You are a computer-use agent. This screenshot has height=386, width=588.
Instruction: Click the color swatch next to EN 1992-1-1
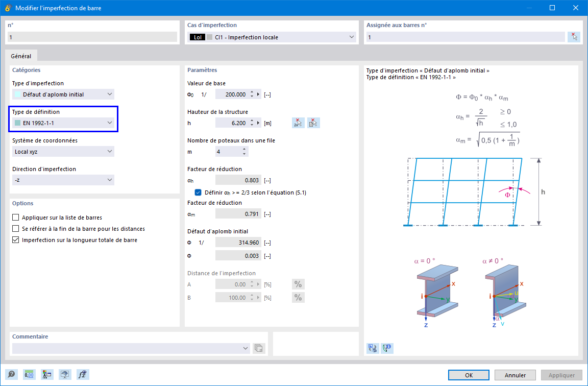pyautogui.click(x=18, y=123)
